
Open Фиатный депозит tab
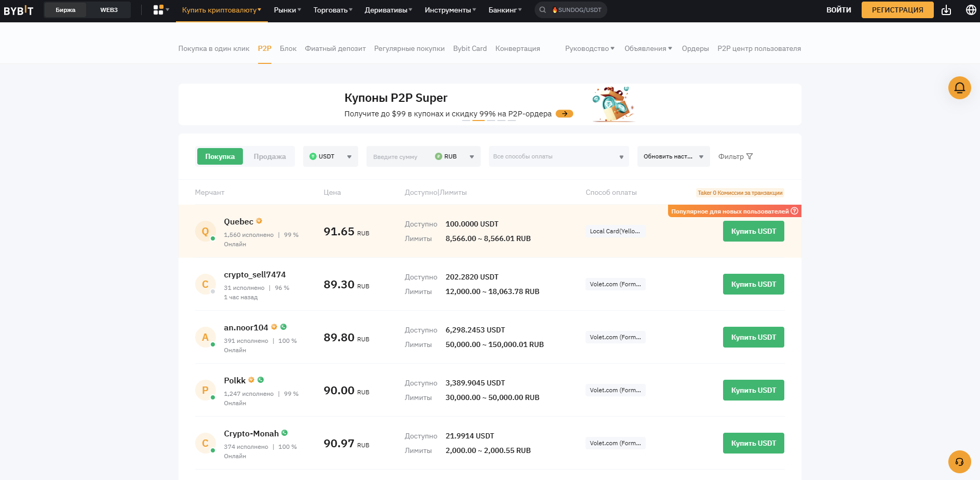pyautogui.click(x=335, y=48)
